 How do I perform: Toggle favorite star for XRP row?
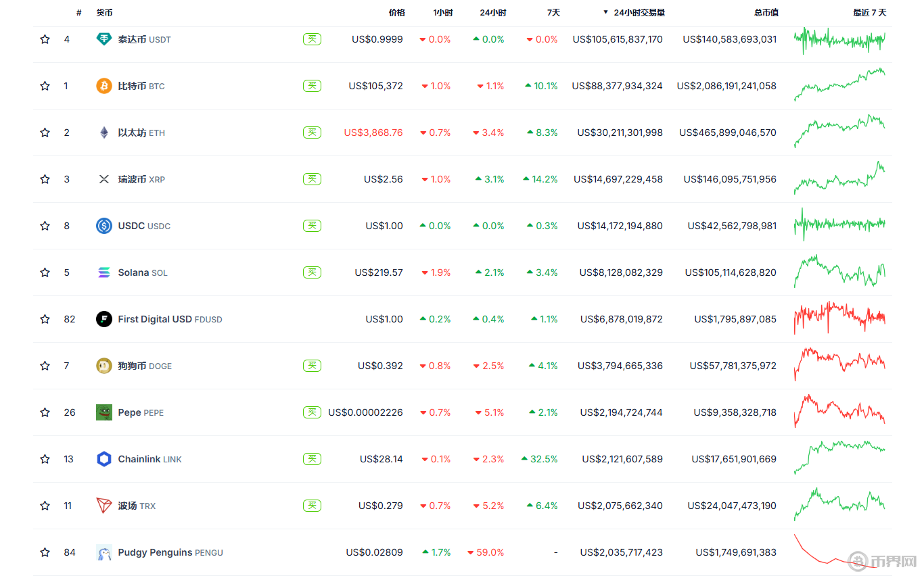point(45,179)
